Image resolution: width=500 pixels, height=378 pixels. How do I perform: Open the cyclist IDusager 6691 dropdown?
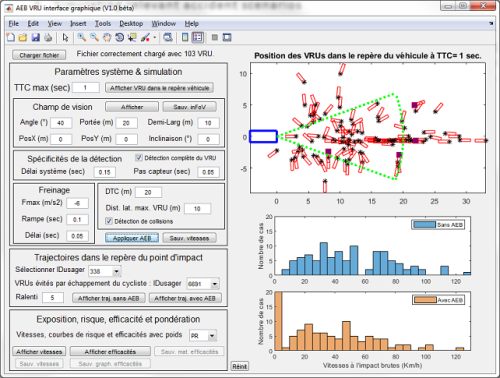(x=215, y=284)
